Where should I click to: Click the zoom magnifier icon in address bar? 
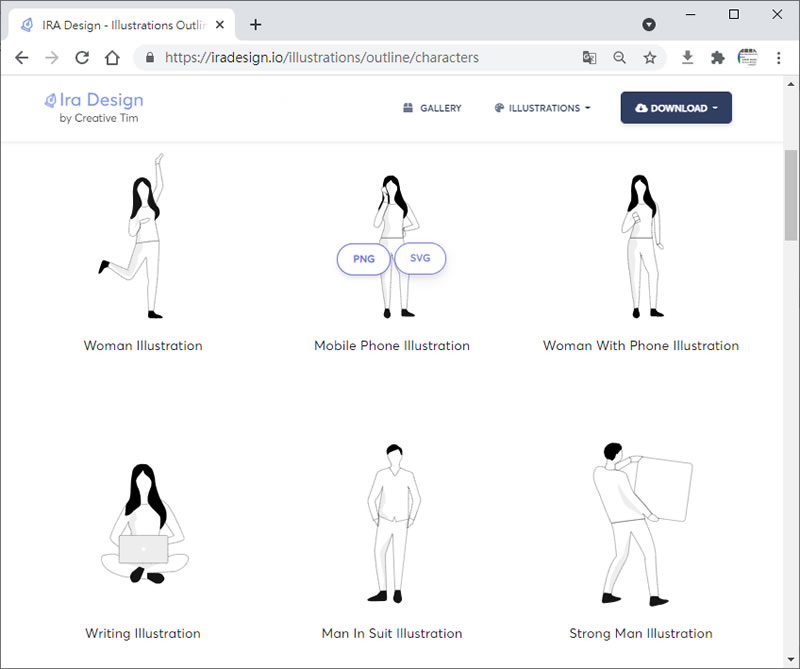click(620, 58)
